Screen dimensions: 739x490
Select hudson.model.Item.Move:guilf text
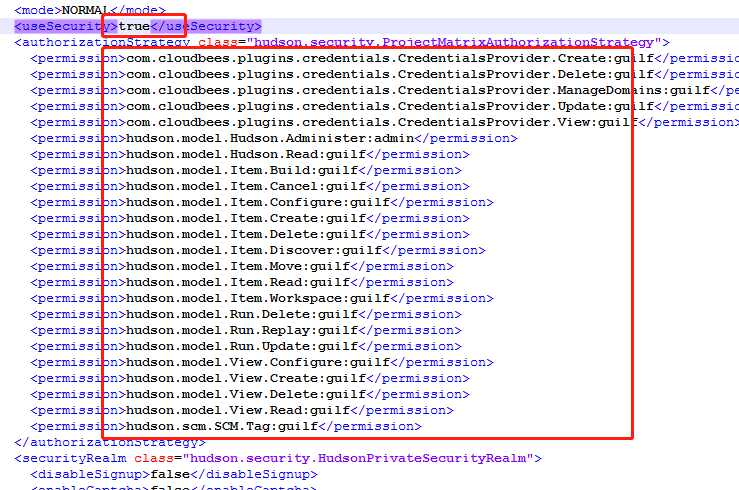[238, 267]
